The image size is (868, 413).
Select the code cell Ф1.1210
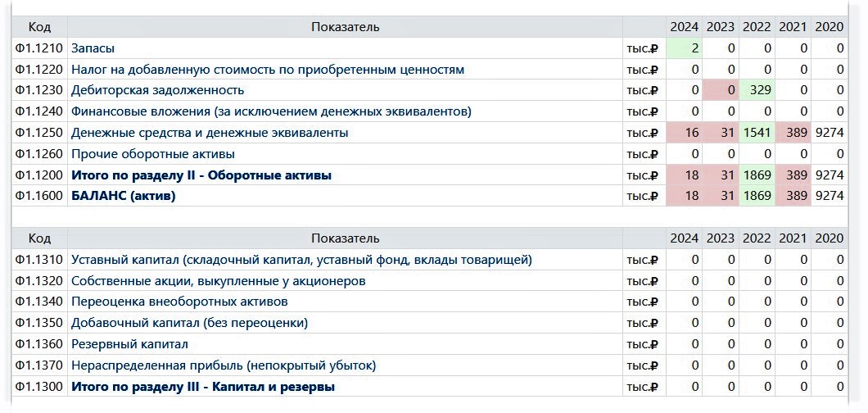(x=39, y=48)
